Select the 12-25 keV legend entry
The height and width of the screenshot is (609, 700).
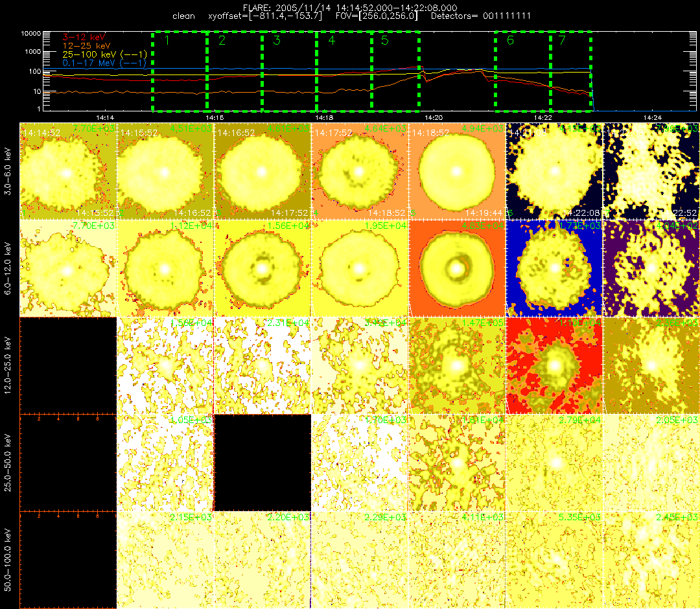coord(87,45)
